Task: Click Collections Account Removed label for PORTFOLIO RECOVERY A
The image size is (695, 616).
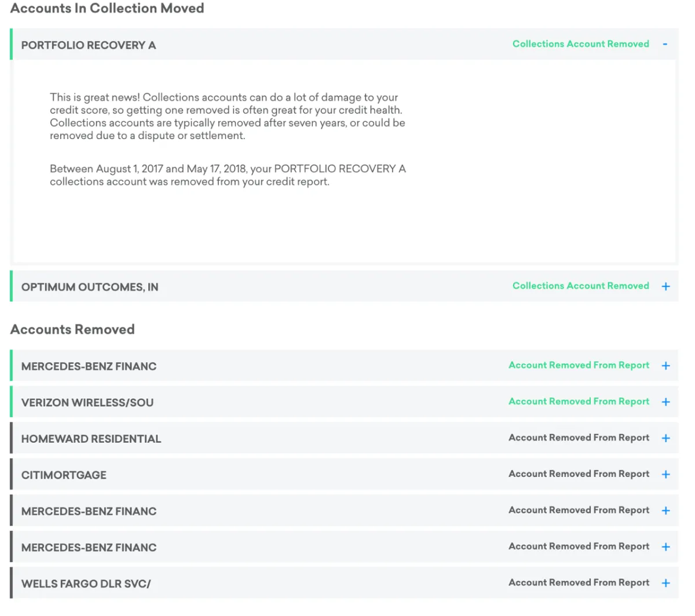Action: click(581, 44)
